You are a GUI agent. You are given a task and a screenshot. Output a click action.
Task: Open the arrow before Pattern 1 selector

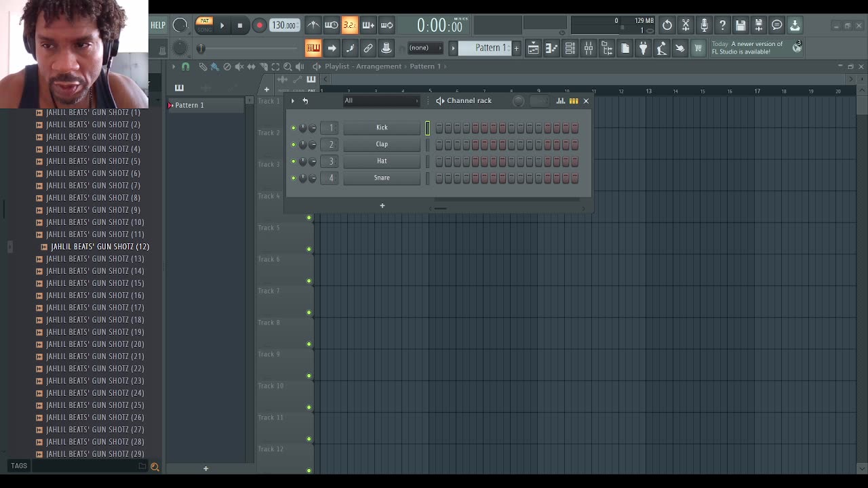[x=453, y=47]
